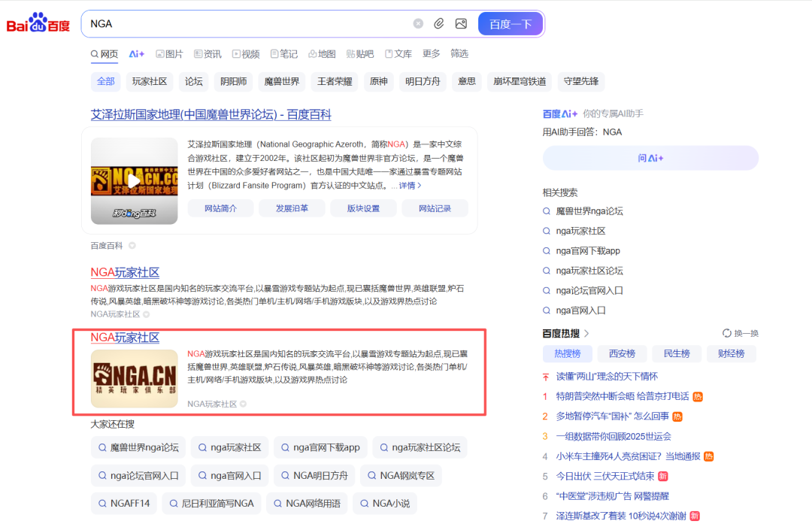Attach a file with the paperclip icon
This screenshot has width=812, height=527.
[438, 24]
